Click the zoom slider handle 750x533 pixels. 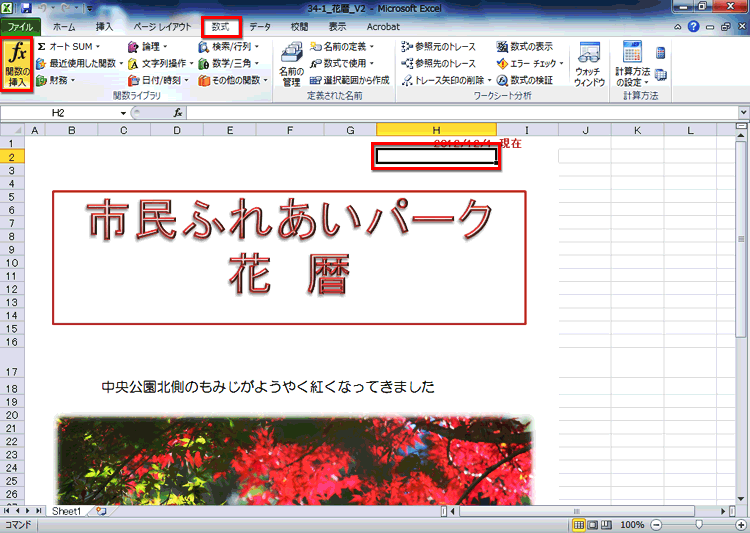[699, 525]
